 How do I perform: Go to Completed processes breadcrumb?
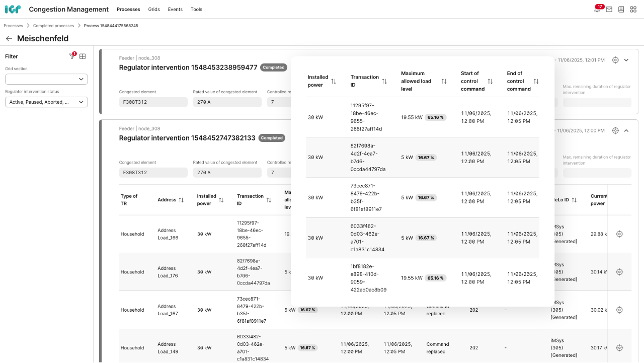pos(53,26)
